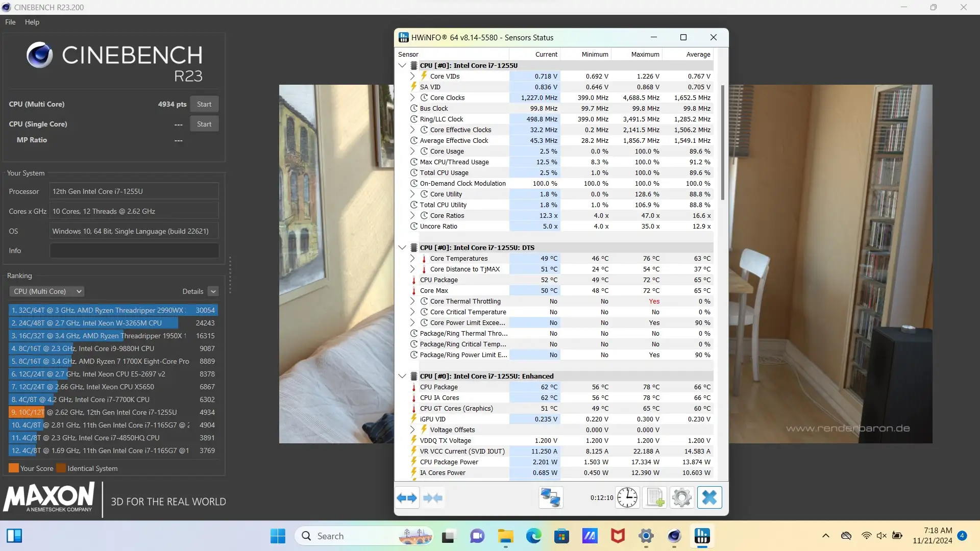Viewport: 980px width, 551px height.
Task: Click the Average column header in HWiNFO
Action: pos(687,54)
